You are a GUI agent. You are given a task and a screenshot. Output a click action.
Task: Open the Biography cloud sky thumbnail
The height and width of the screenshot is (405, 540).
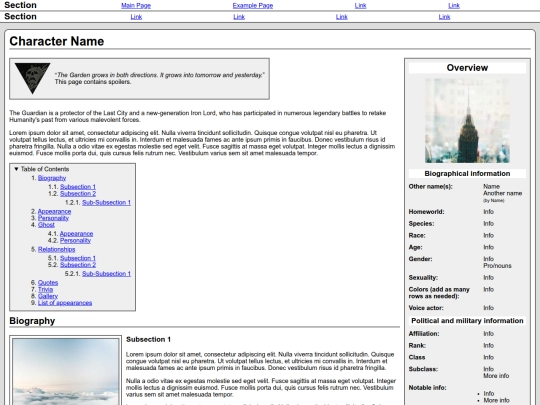(x=65, y=371)
